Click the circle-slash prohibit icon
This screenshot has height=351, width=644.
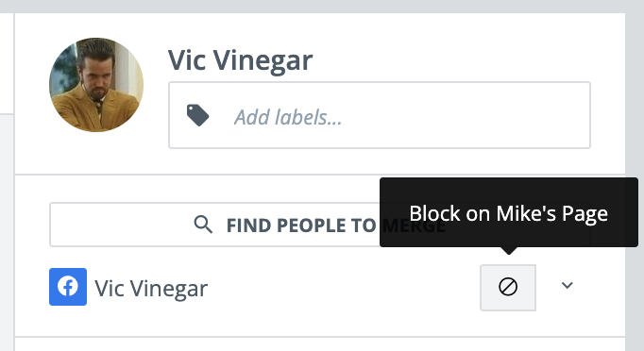(508, 287)
